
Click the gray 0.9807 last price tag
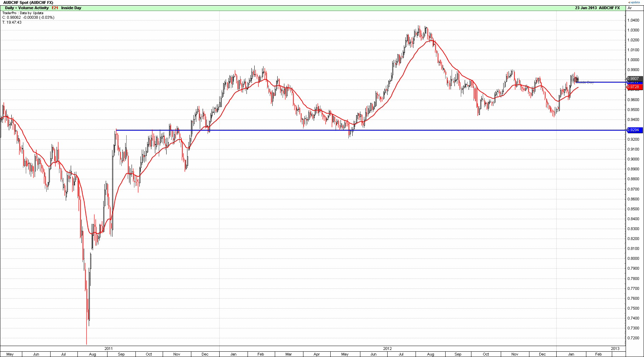(x=634, y=79)
